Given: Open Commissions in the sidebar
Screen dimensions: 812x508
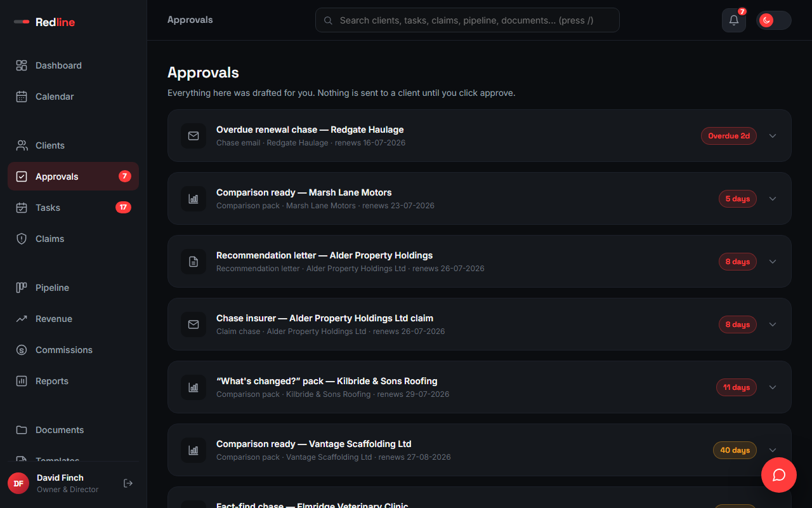Looking at the screenshot, I should click(73, 350).
